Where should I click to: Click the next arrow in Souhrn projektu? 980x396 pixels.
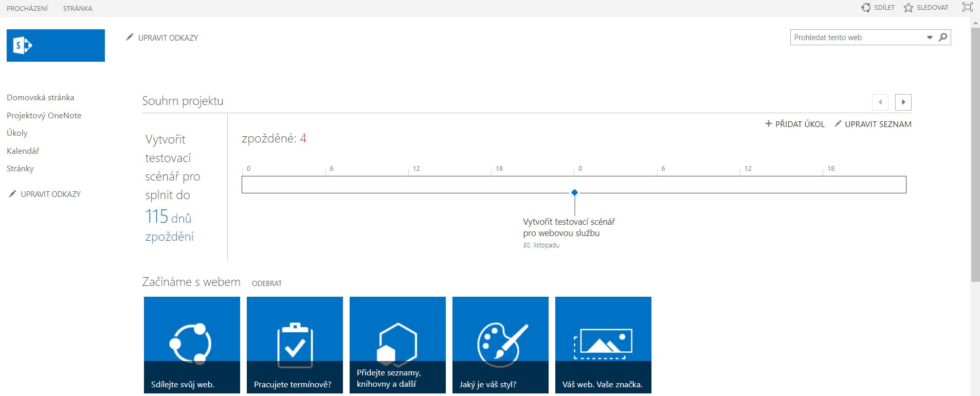point(903,102)
